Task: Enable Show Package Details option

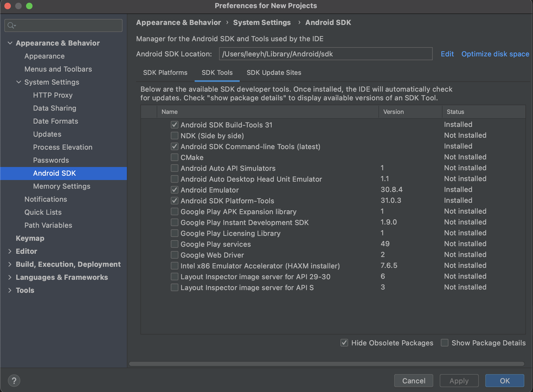Action: [445, 343]
